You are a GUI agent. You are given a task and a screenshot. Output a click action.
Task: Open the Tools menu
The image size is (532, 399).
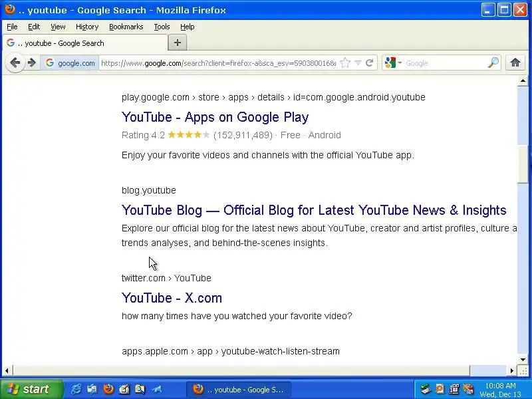coord(162,27)
